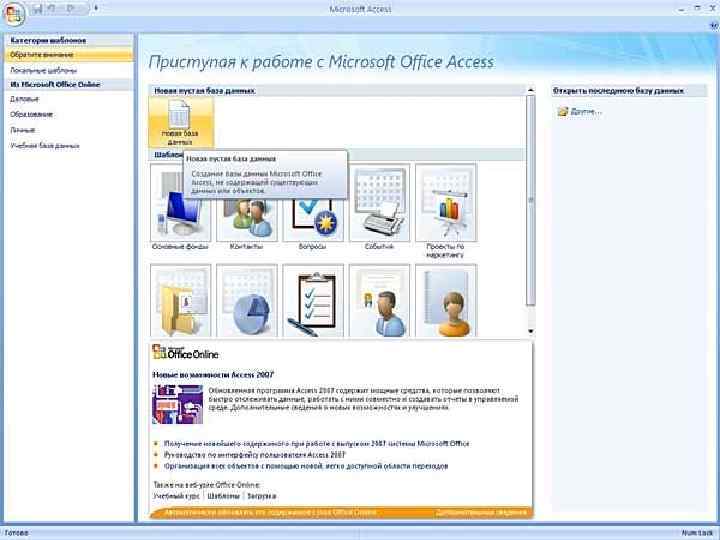
Task: Open the round Office Button menu
Action: pos(14,15)
